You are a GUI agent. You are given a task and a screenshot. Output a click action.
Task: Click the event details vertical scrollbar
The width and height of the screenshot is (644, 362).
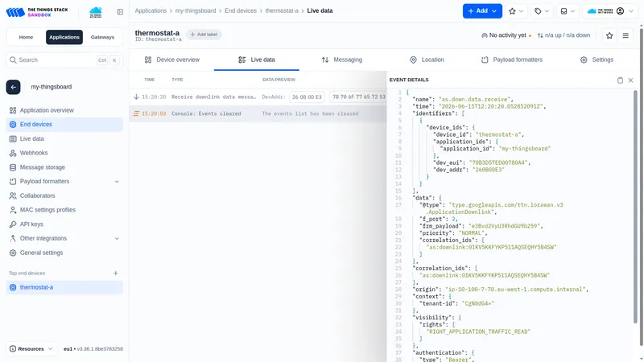pyautogui.click(x=635, y=205)
